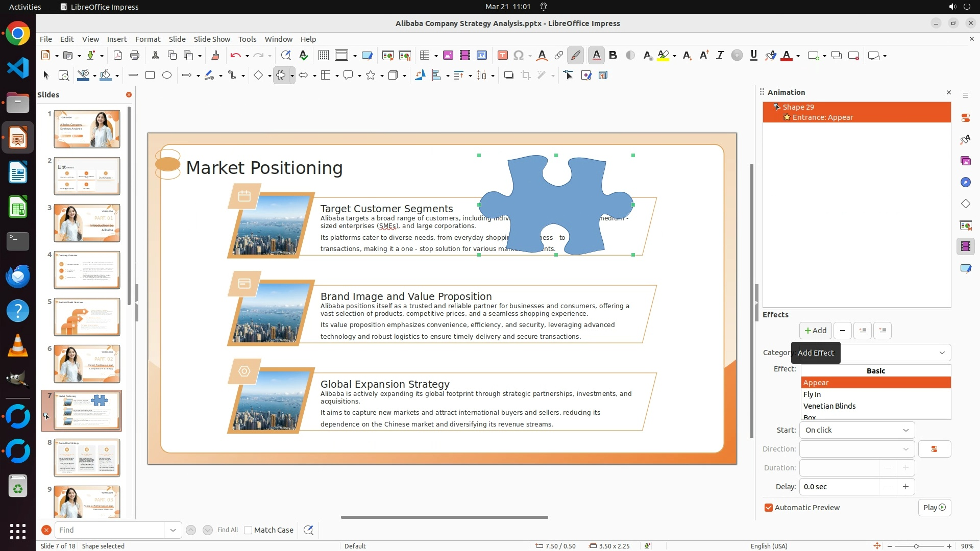Select the Rectangle drawing tool
The width and height of the screenshot is (980, 551).
(150, 76)
